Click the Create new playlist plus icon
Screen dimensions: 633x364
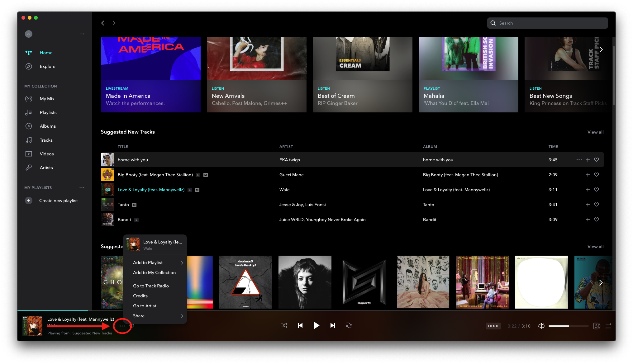coord(29,201)
